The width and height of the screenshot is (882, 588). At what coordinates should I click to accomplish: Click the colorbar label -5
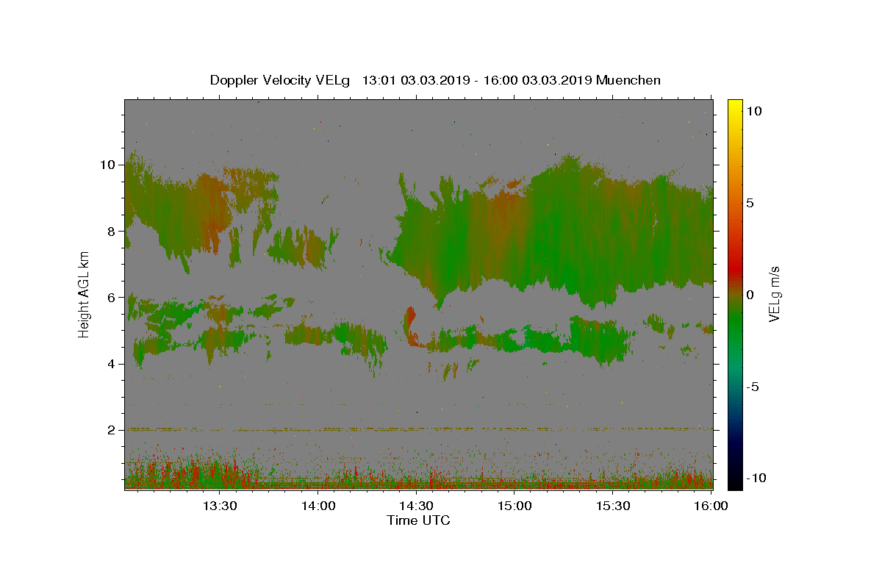753,387
